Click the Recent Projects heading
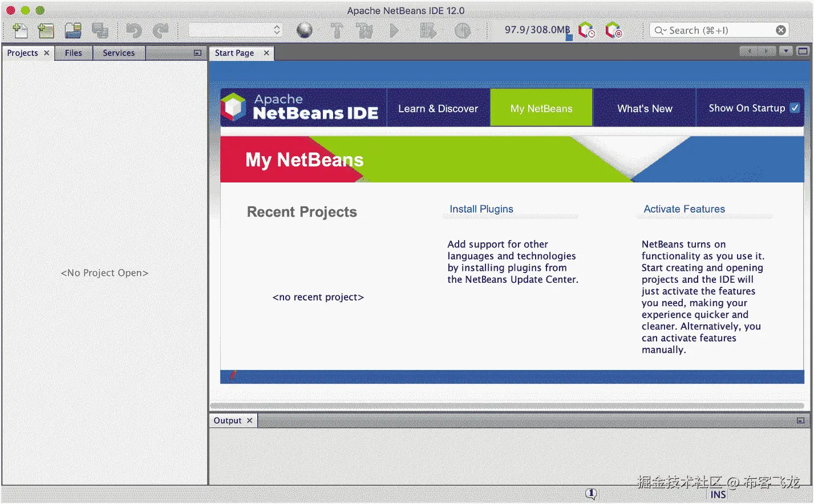814x504 pixels. pyautogui.click(x=302, y=212)
